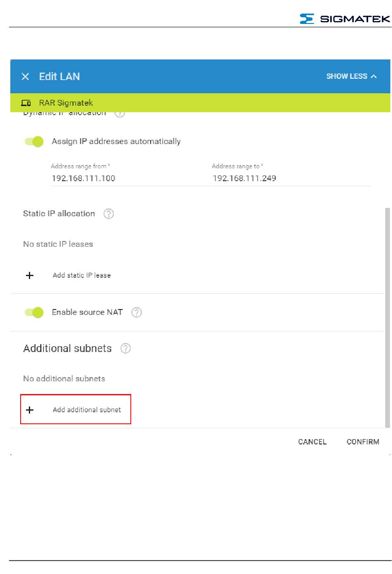392x574 pixels.
Task: Click the plus icon for static IP lease
Action: click(x=30, y=275)
